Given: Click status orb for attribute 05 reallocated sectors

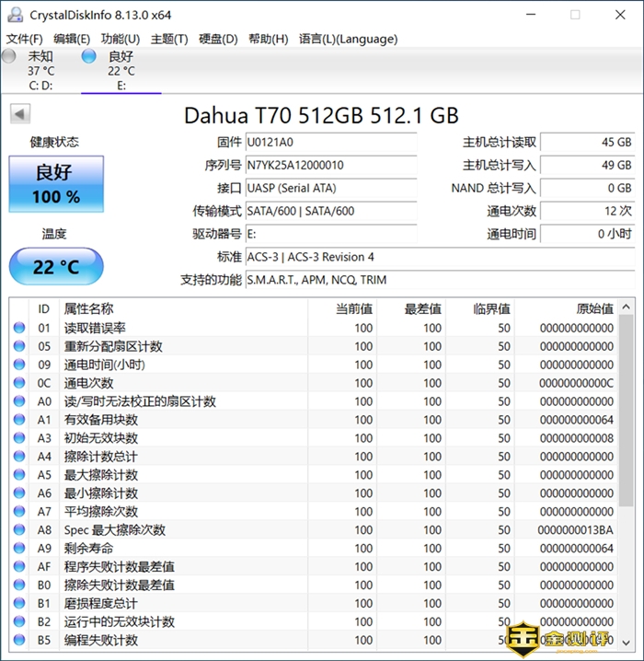Looking at the screenshot, I should [x=19, y=346].
